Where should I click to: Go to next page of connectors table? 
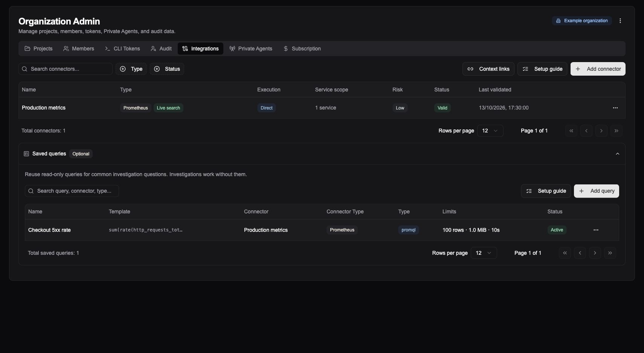pos(601,131)
